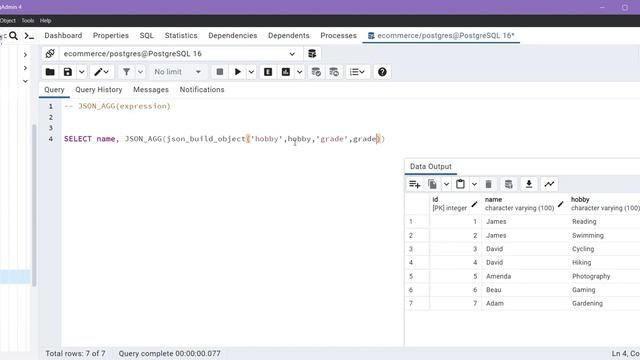Switch to the Messages tab

[151, 89]
